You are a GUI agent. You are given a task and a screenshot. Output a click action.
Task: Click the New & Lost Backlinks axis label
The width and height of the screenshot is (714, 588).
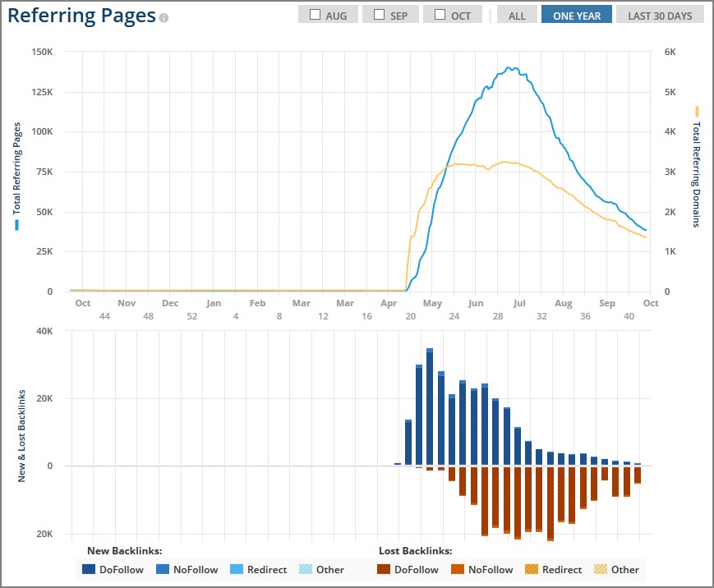(21, 436)
